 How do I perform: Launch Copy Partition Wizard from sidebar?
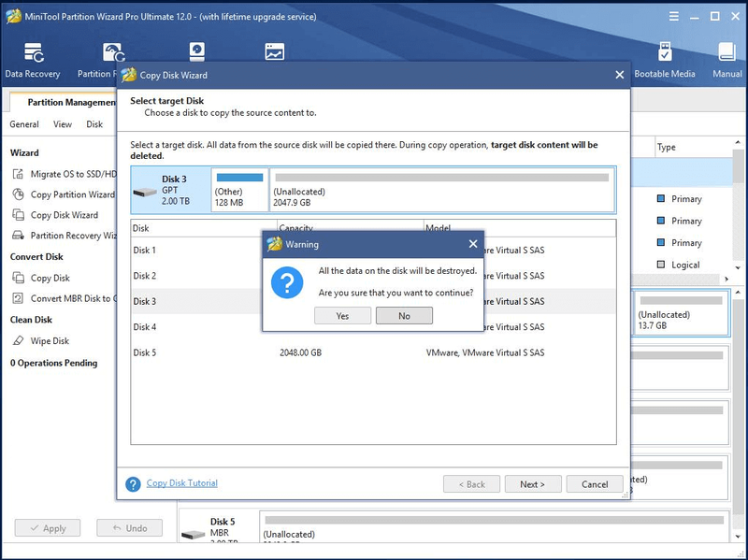pos(73,194)
